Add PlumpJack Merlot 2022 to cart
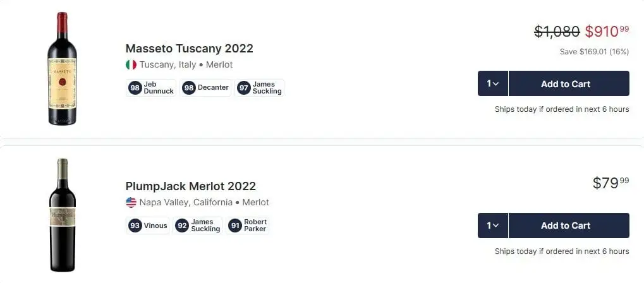This screenshot has height=283, width=644. coord(568,226)
